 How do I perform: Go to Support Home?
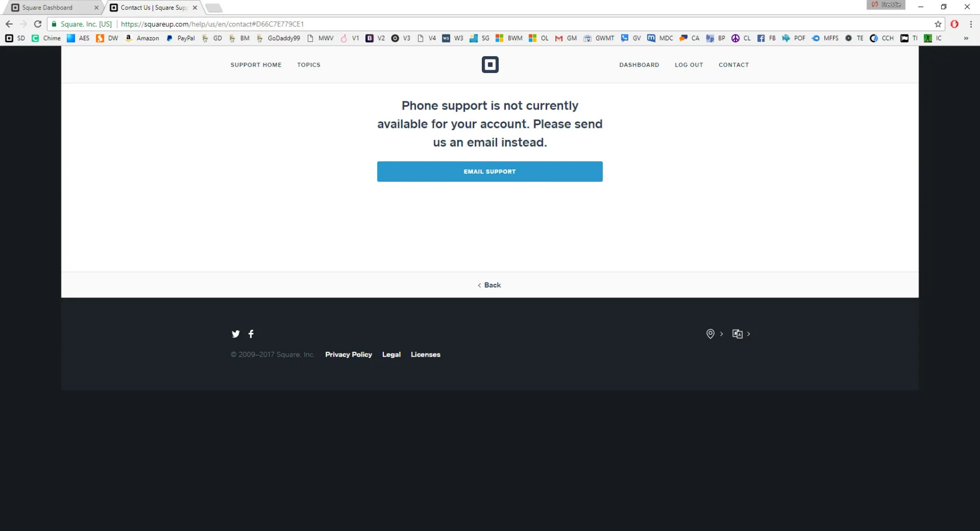pos(256,65)
